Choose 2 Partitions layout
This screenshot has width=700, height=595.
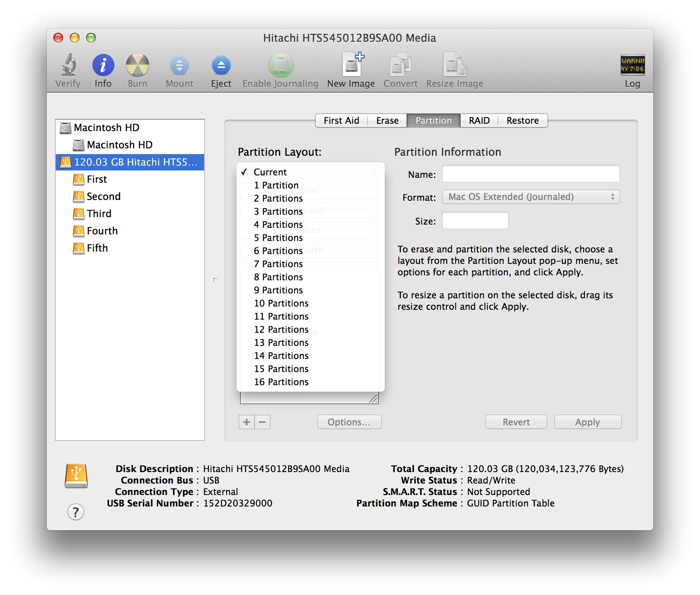pyautogui.click(x=310, y=198)
